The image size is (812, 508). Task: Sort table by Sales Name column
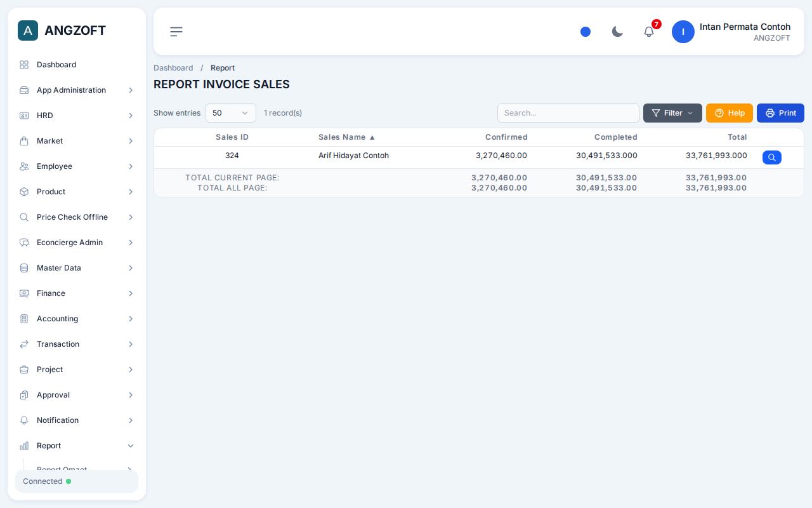[346, 137]
